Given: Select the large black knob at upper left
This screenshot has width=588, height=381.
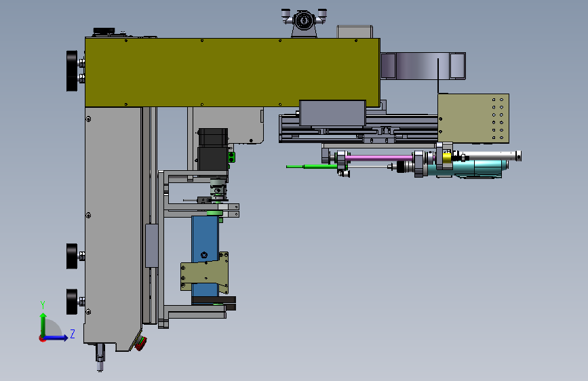Looking at the screenshot, I should click(x=72, y=71).
